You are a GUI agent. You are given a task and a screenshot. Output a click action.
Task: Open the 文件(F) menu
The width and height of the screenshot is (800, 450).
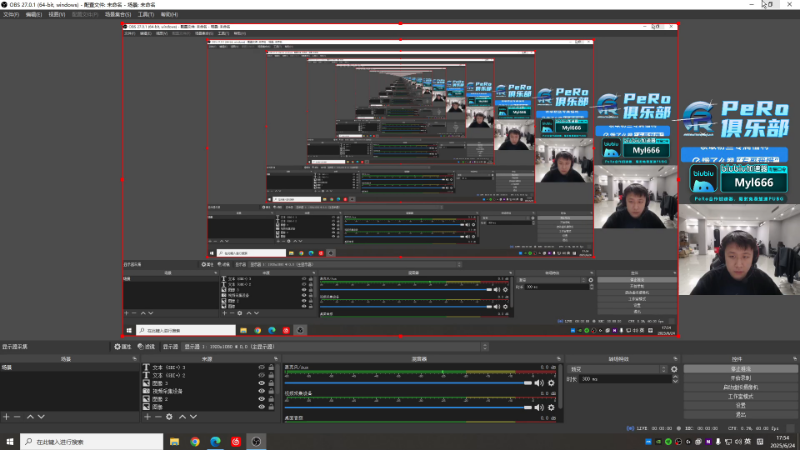pyautogui.click(x=11, y=15)
